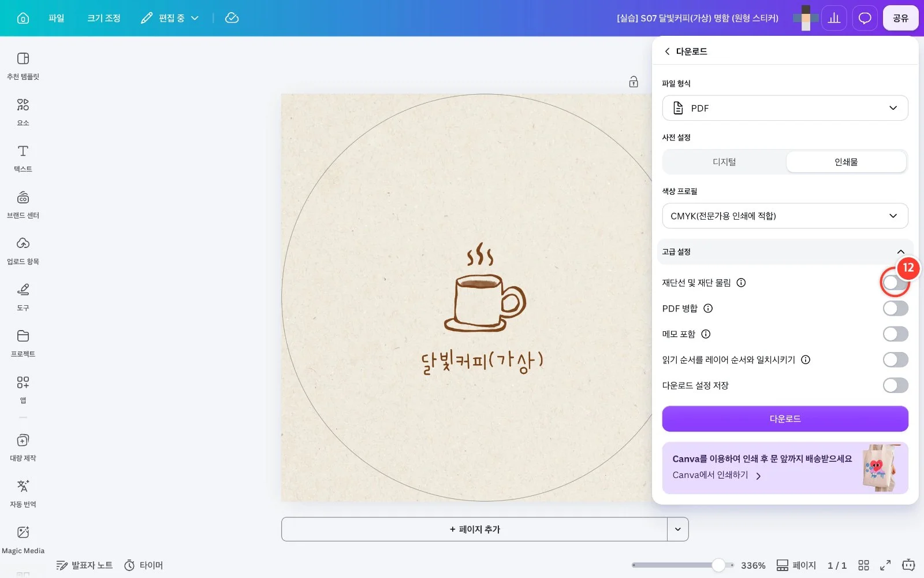Go back from 다운로드 panel
Image resolution: width=924 pixels, height=578 pixels.
coord(667,51)
